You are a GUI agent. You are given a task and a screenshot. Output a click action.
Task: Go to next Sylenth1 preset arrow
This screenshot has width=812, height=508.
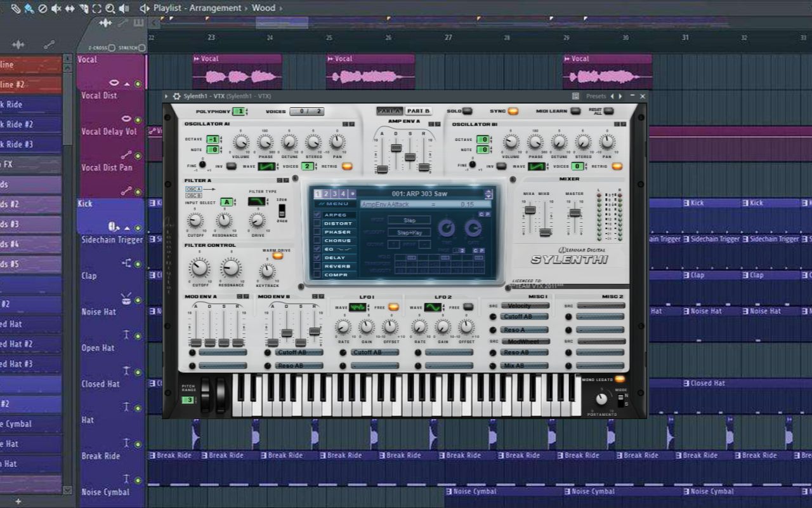point(620,97)
